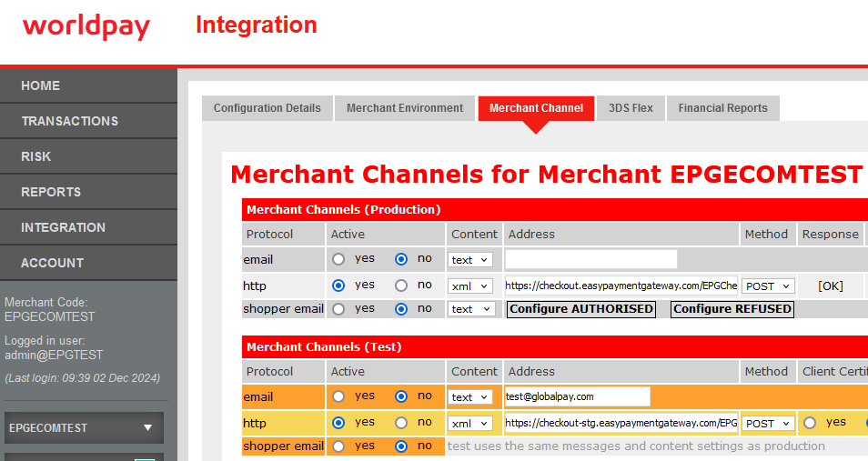Screen dimensions: 868x461
Task: Open production shopper email content dropdown
Action: pos(471,309)
